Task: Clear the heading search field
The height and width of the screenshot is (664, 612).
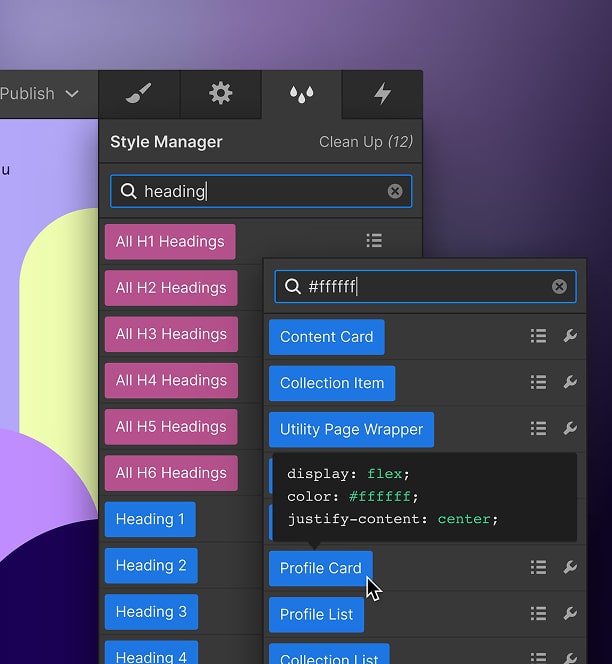Action: click(x=395, y=191)
